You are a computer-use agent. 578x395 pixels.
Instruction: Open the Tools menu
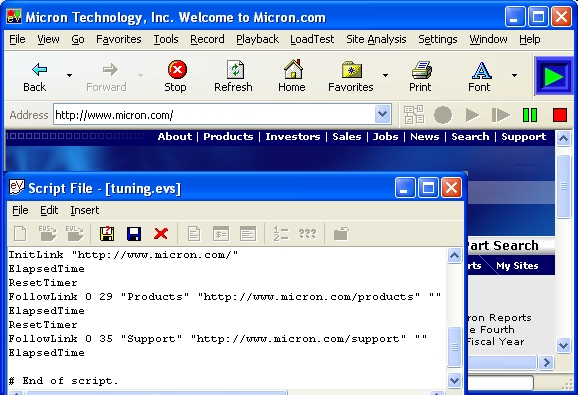click(166, 39)
